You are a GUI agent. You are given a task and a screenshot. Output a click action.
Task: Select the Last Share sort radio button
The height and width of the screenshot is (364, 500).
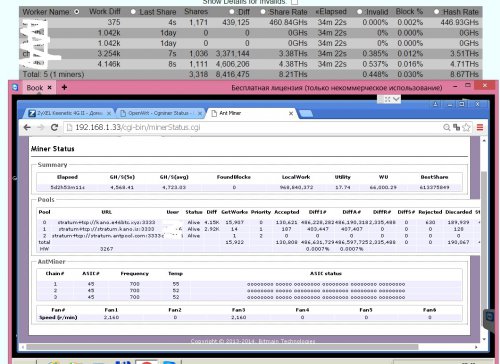click(133, 12)
